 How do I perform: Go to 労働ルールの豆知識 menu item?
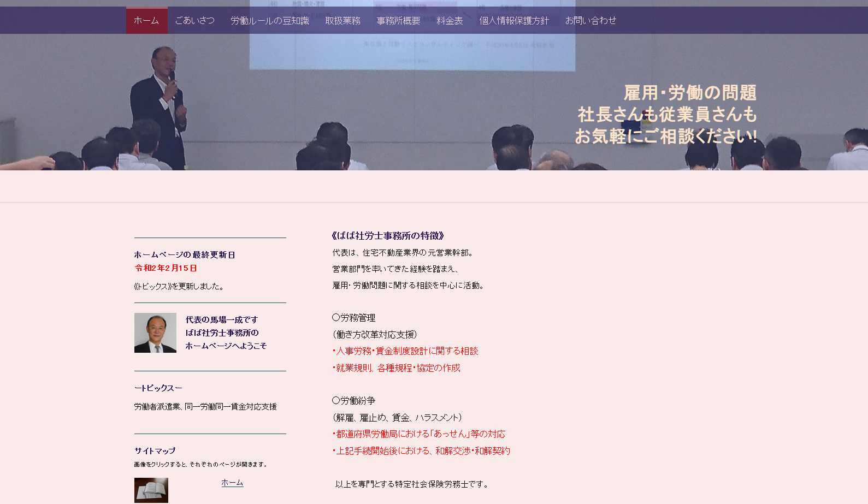pyautogui.click(x=270, y=21)
